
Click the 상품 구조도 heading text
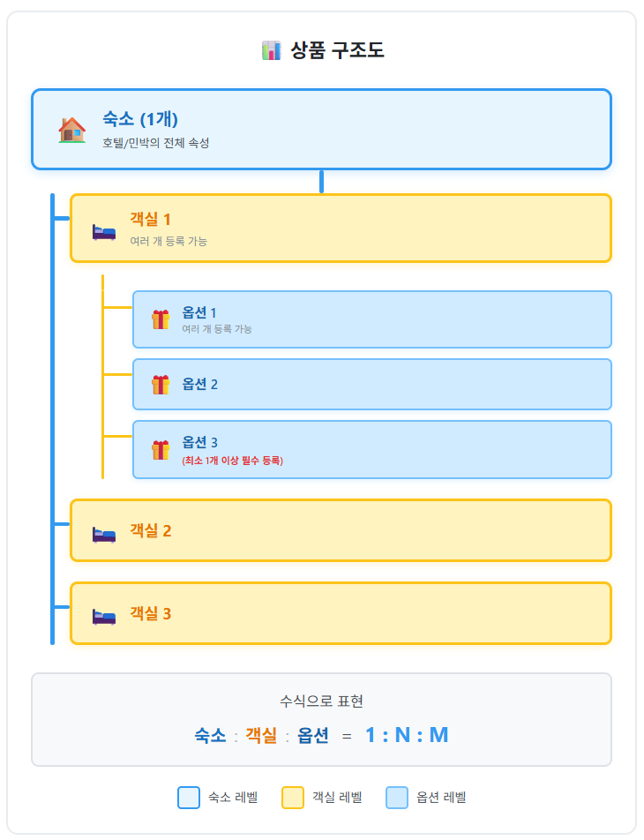337,50
